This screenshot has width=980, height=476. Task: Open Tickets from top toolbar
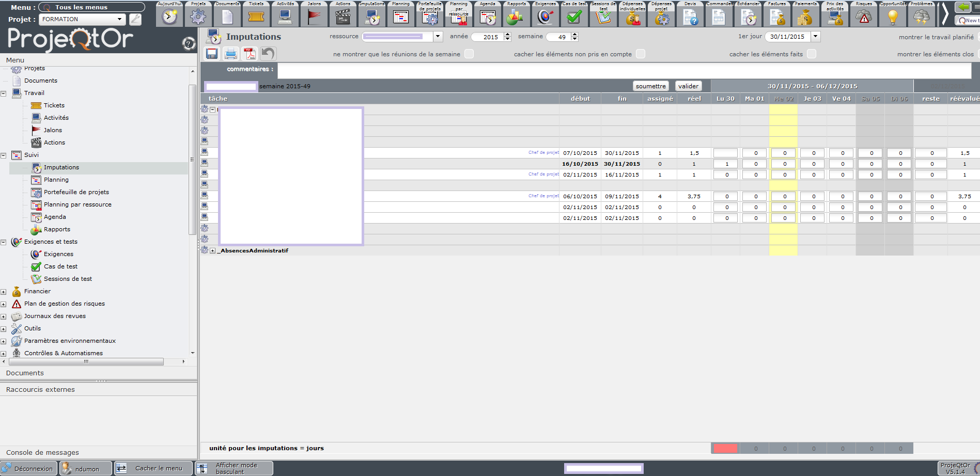pyautogui.click(x=256, y=17)
